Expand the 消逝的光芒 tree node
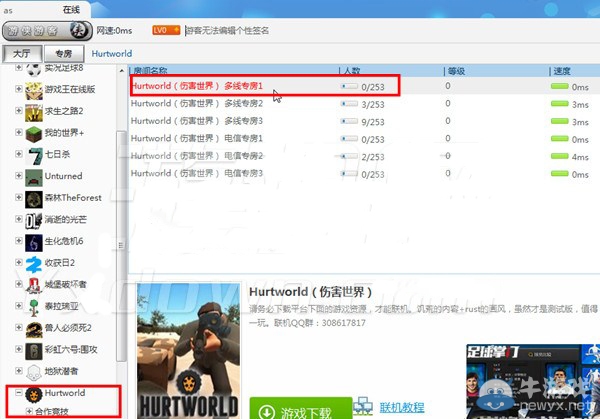Screen dimensions: 600x419 tap(18, 219)
